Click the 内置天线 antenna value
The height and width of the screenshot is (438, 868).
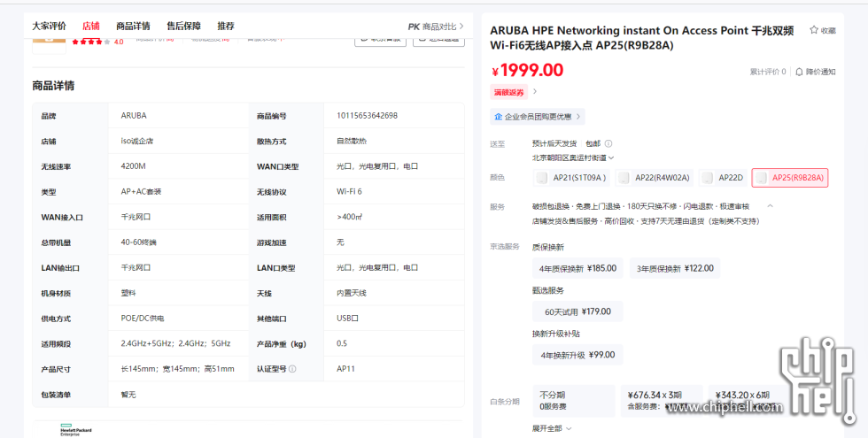(352, 293)
